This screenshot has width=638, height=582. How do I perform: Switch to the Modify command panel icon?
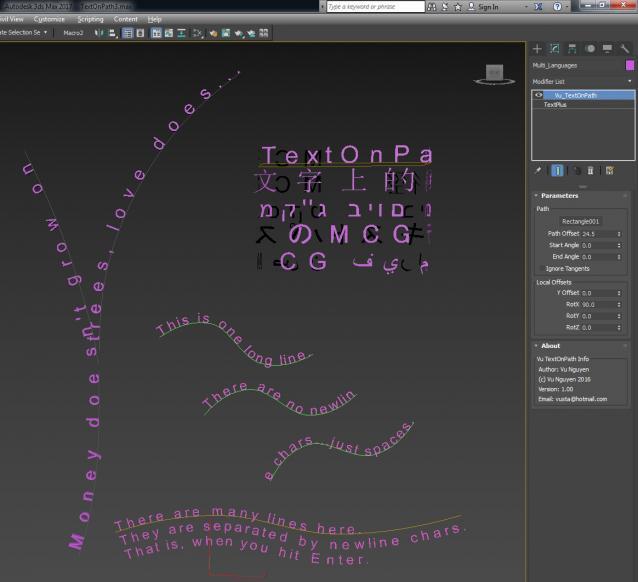point(554,49)
